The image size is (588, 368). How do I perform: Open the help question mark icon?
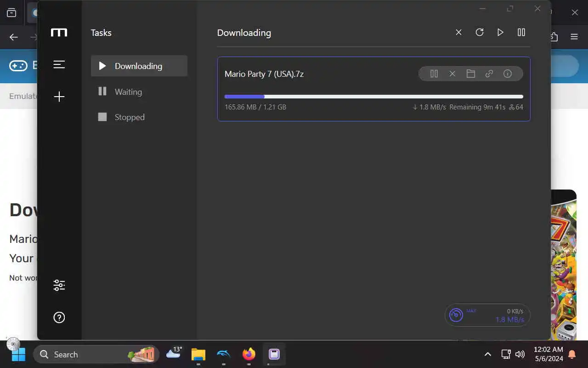(59, 317)
